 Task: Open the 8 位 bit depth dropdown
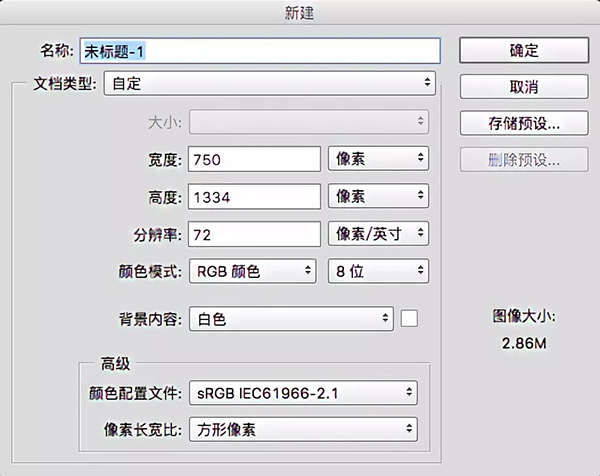click(x=378, y=271)
